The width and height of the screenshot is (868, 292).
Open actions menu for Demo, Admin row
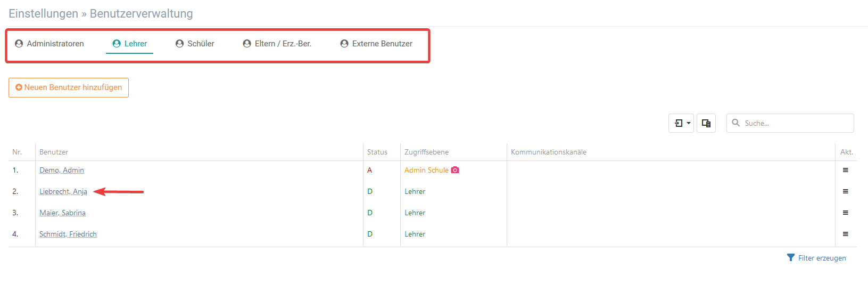tap(845, 170)
